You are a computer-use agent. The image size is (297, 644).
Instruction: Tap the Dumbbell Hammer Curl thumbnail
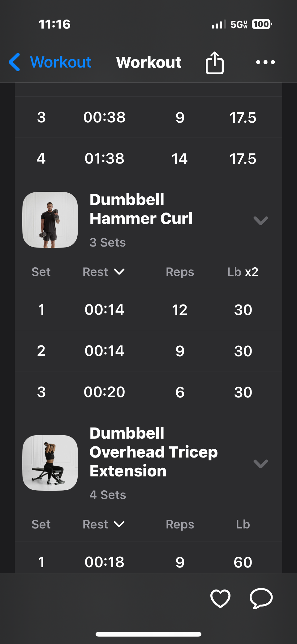(50, 220)
